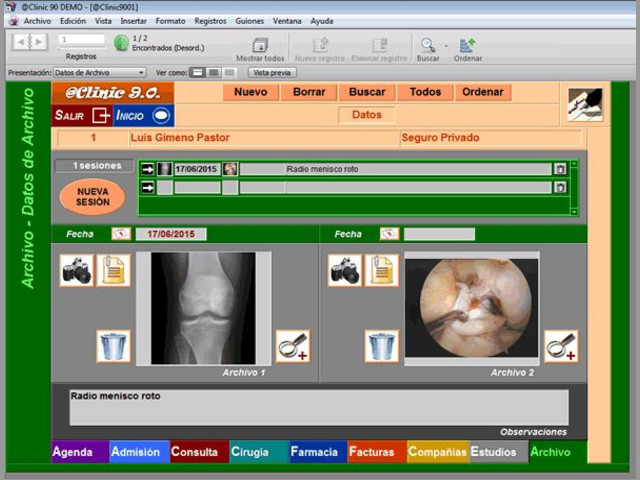The height and width of the screenshot is (480, 640).
Task: Click the camera icon for Archivo 2
Action: [x=345, y=270]
